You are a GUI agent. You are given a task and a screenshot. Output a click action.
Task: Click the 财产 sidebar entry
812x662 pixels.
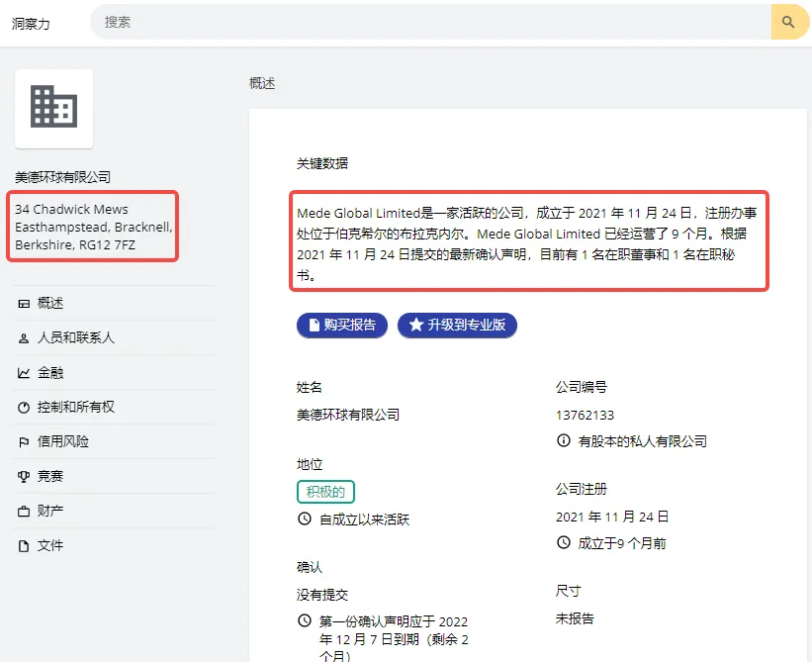pyautogui.click(x=113, y=511)
